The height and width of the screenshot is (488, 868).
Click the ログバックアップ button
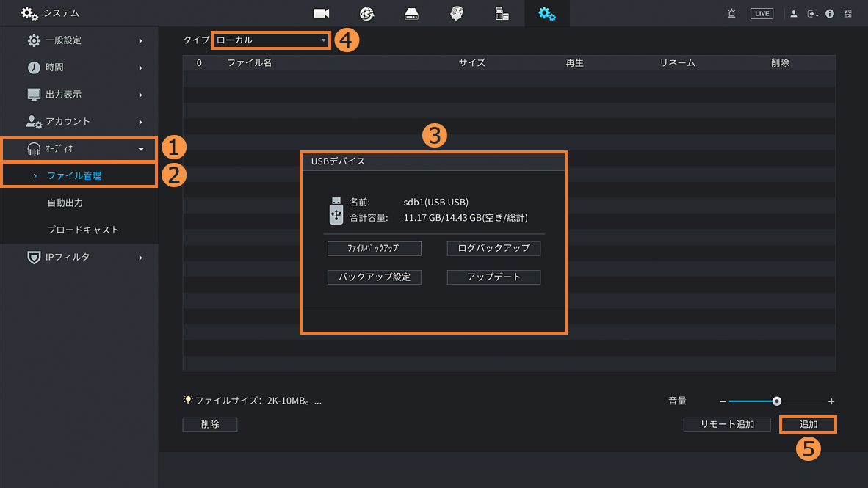point(493,248)
